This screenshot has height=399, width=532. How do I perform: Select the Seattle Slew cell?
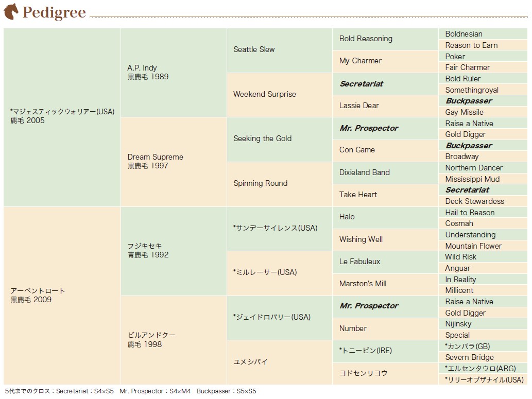tap(280, 50)
